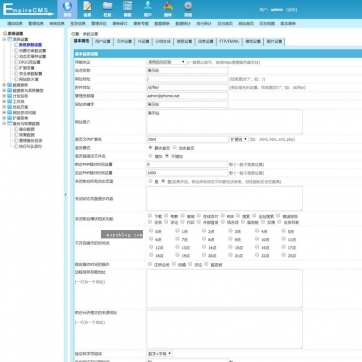Open the Extended Variables (扩展变量) tree item
Screen dimensions: 362x362
[x=27, y=68]
